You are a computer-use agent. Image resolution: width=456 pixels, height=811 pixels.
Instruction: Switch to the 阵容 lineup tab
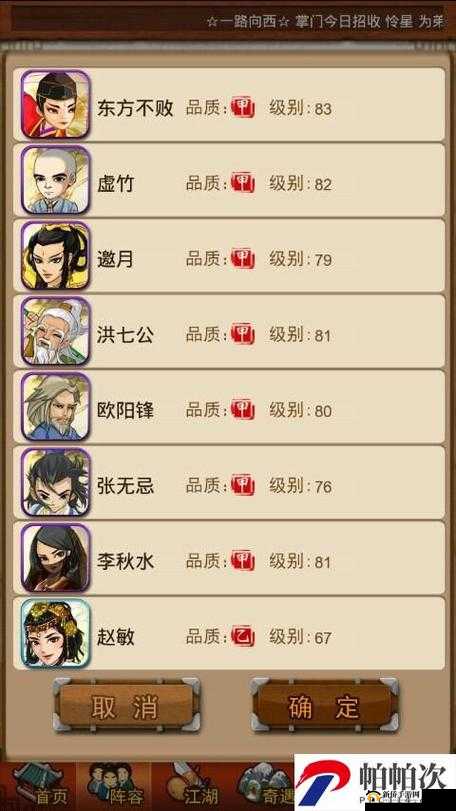[114, 786]
